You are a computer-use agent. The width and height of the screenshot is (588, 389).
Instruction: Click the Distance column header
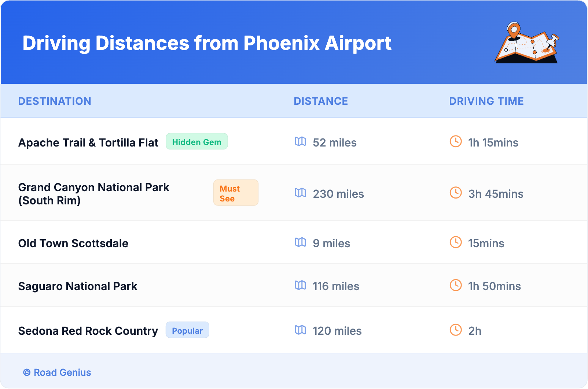click(321, 101)
